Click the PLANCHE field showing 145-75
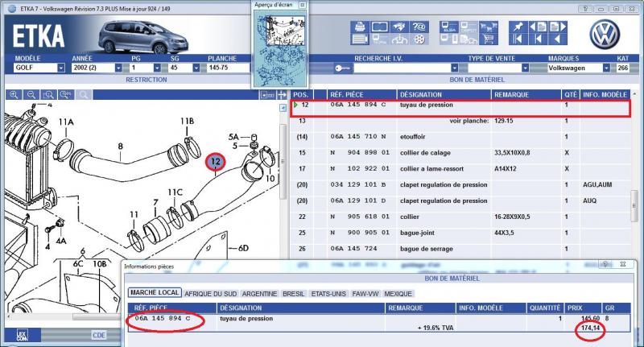The height and width of the screenshot is (347, 644). 228,68
